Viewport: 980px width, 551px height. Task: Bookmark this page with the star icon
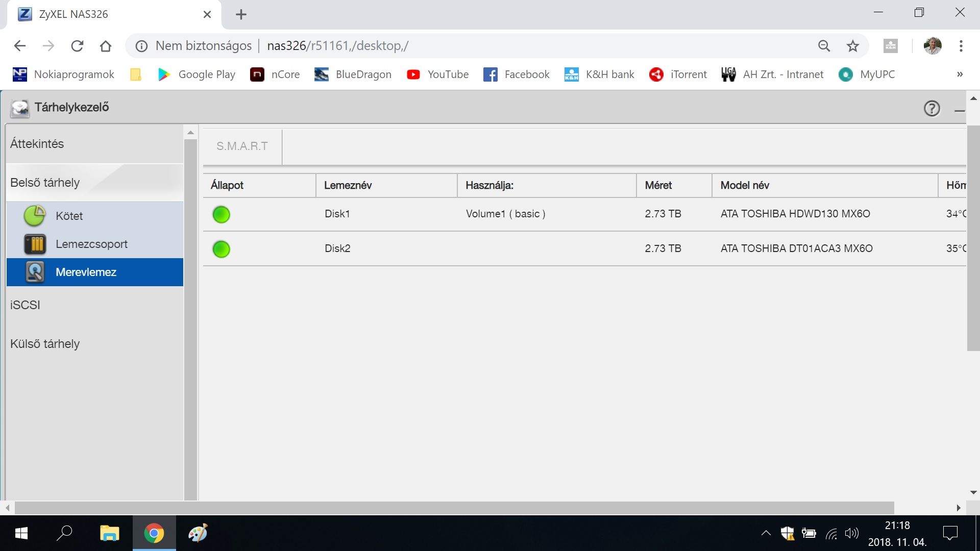[853, 46]
